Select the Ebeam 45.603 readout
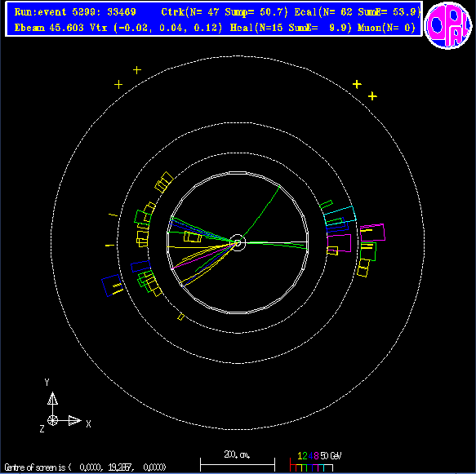The height and width of the screenshot is (474, 476). pyautogui.click(x=49, y=28)
